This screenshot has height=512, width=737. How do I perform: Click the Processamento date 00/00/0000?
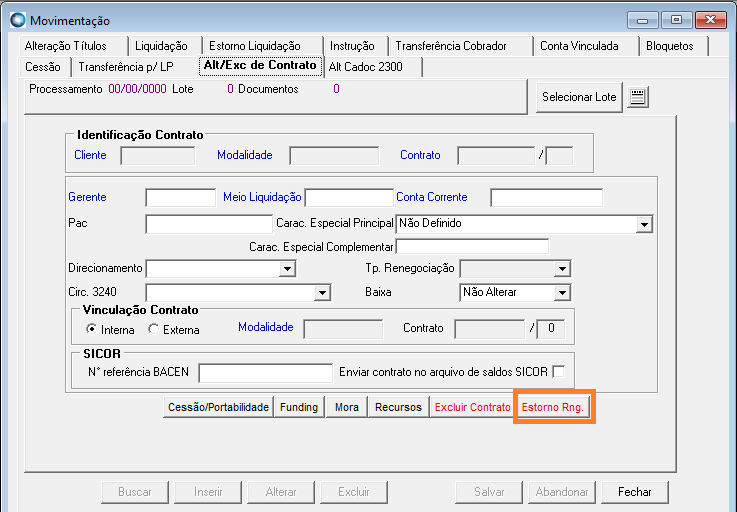pyautogui.click(x=137, y=89)
